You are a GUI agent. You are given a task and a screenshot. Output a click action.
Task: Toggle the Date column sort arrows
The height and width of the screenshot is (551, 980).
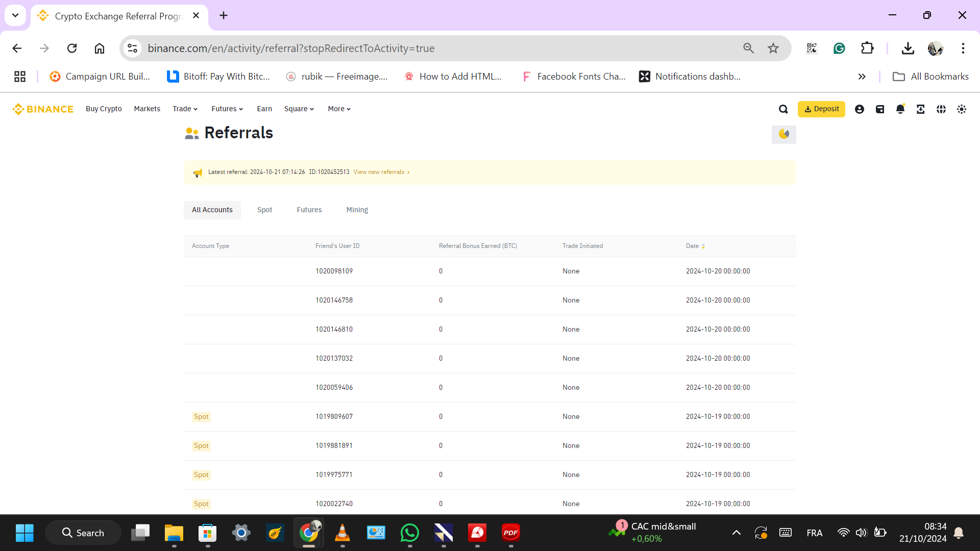pos(703,246)
